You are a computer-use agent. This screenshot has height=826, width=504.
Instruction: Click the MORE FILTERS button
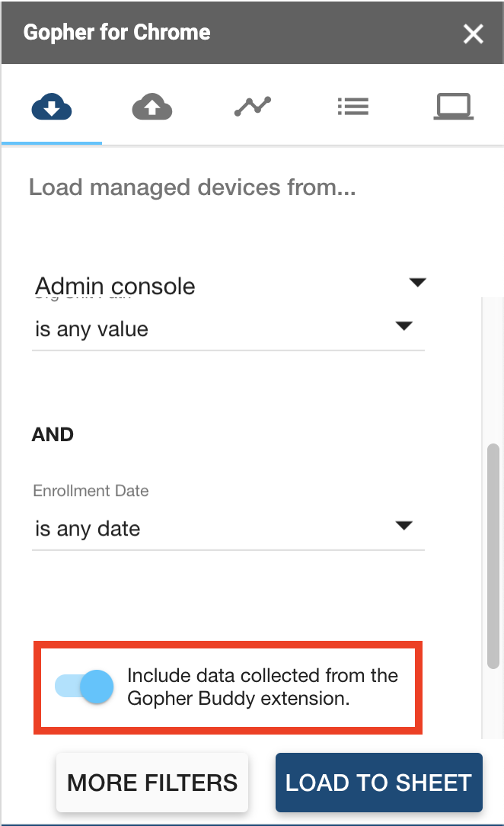pyautogui.click(x=152, y=783)
